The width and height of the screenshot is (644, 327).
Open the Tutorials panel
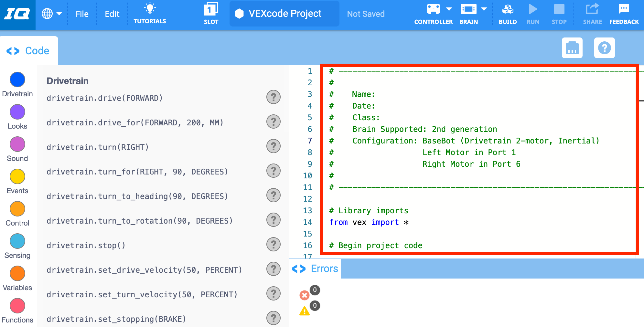149,14
